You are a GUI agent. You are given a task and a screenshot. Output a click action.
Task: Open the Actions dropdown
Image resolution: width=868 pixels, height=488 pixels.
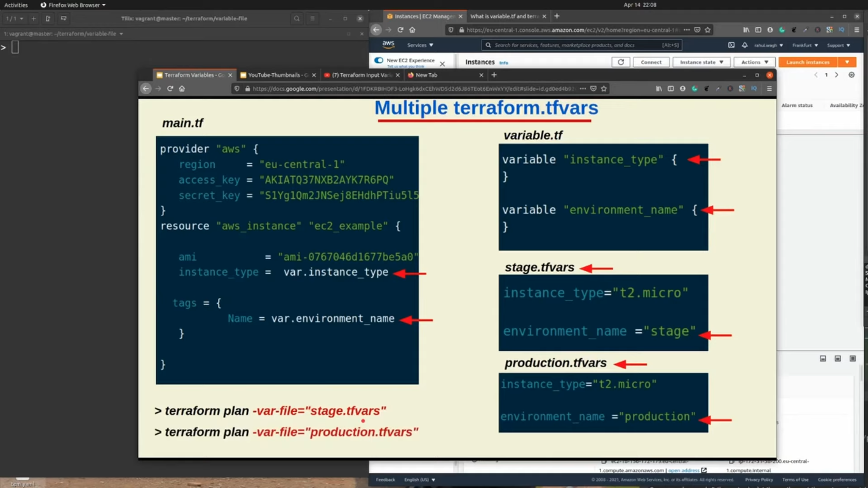pyautogui.click(x=754, y=62)
